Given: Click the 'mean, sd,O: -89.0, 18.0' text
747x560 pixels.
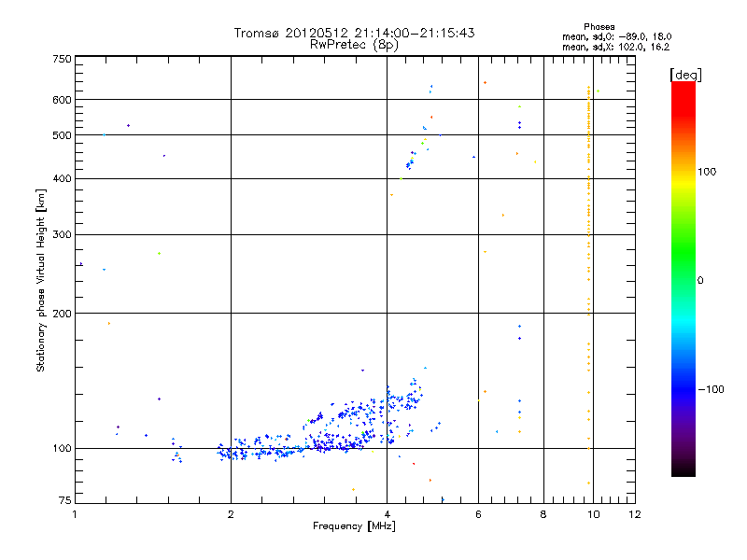Looking at the screenshot, I should 617,36.
